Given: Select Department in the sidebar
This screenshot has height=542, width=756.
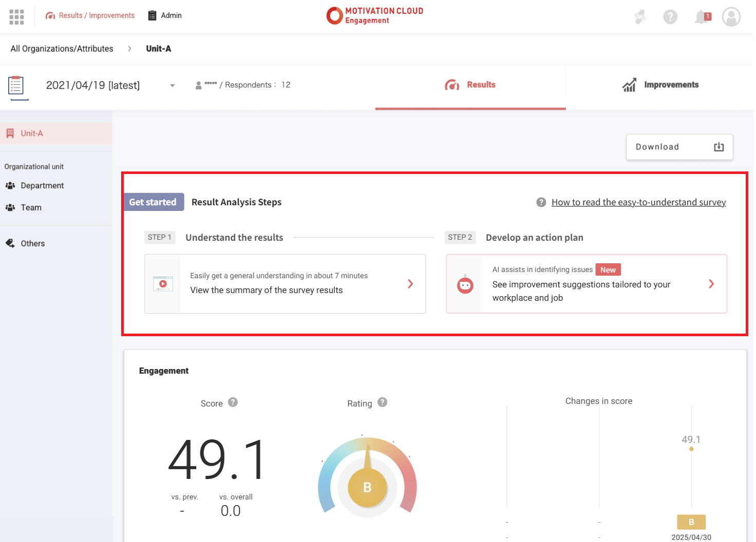Looking at the screenshot, I should (x=42, y=186).
